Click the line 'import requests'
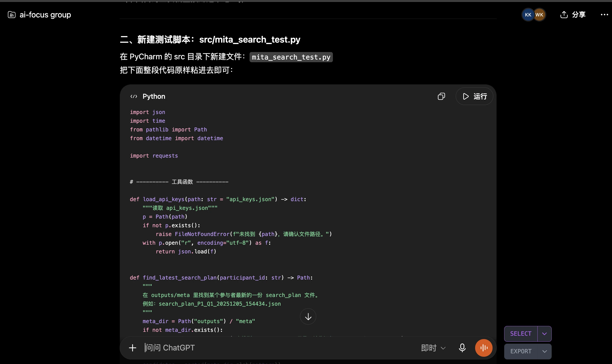Screen dimensions: 612x364 (154, 156)
